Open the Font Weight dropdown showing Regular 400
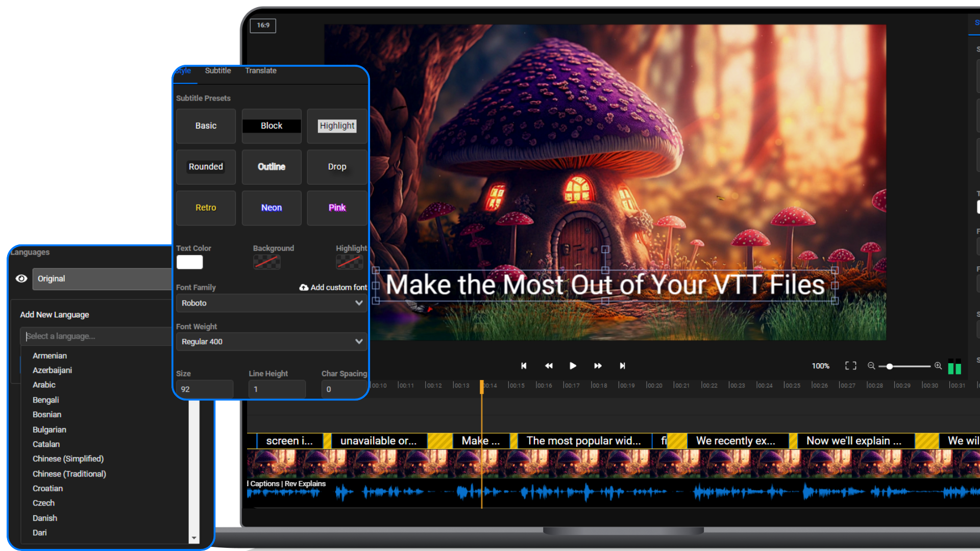980x551 pixels. (271, 341)
